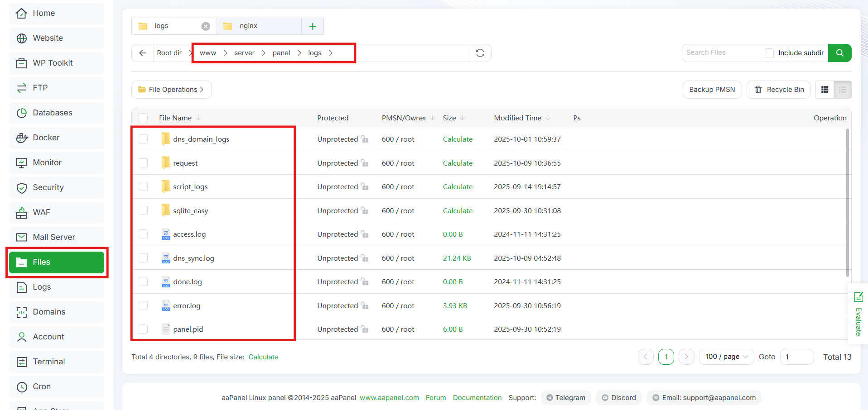Open Databases in the sidebar

point(57,113)
